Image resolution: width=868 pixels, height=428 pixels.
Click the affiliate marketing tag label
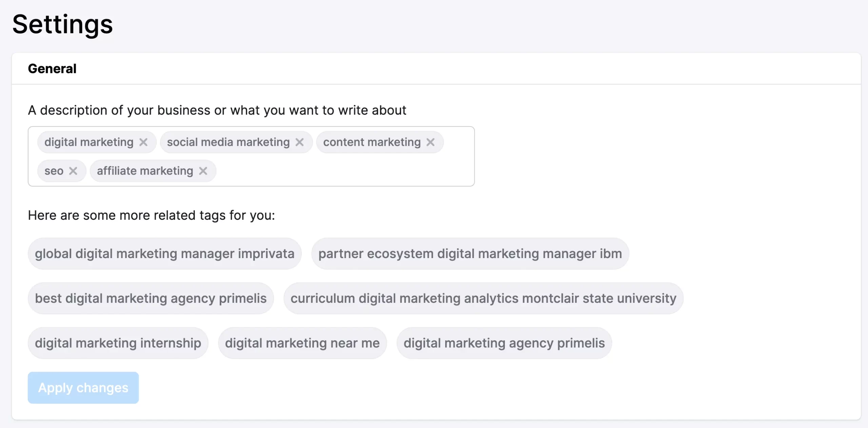(x=145, y=171)
